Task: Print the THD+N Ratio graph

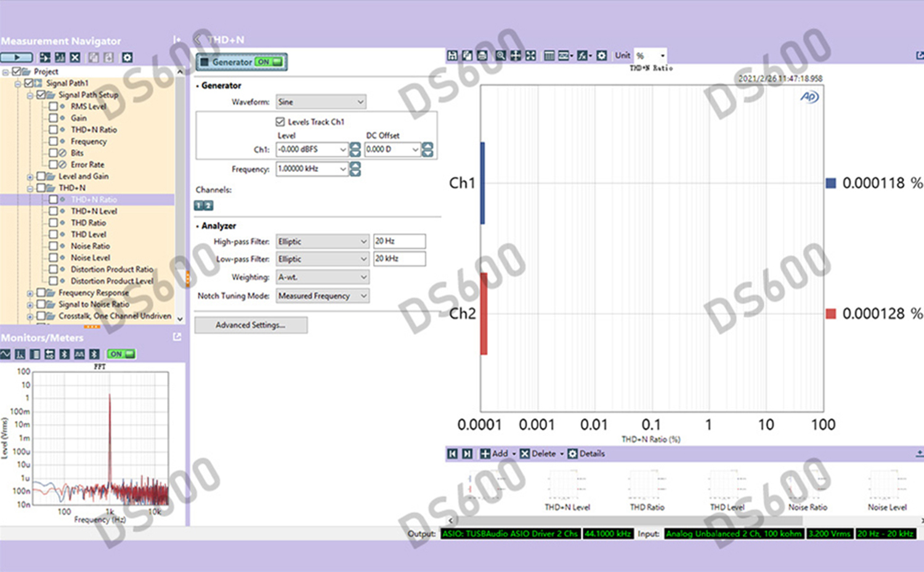Action: 482,55
